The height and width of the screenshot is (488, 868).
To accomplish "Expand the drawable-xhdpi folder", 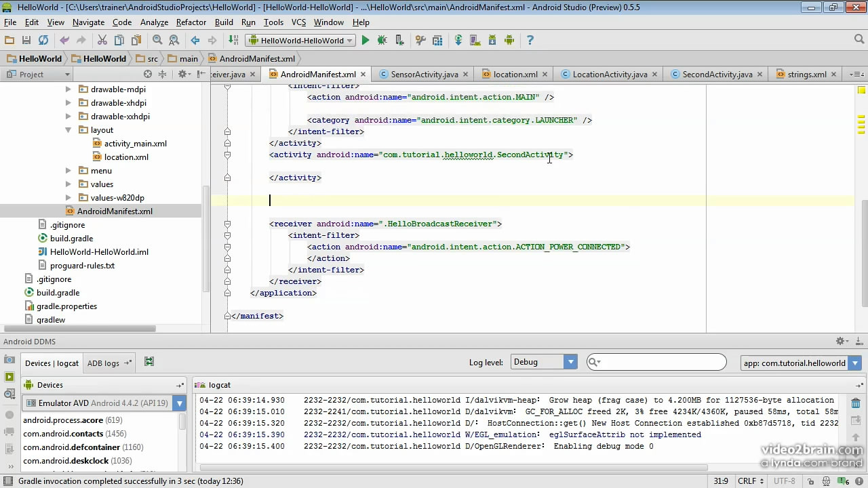I will pos(68,102).
